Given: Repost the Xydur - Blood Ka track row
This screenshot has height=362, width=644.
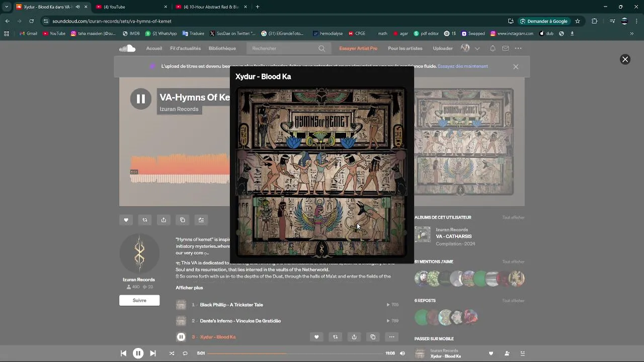Looking at the screenshot, I should coord(336,337).
